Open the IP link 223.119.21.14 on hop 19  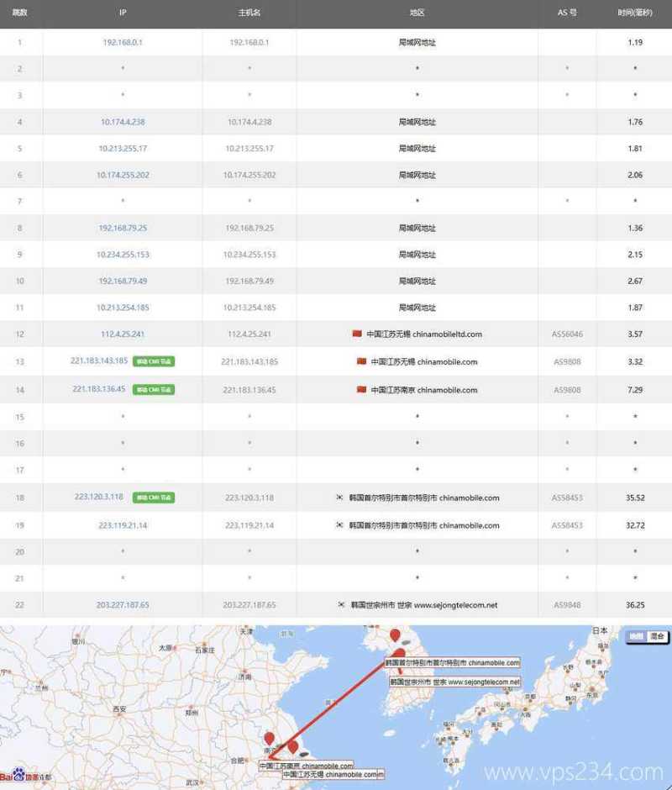123,525
